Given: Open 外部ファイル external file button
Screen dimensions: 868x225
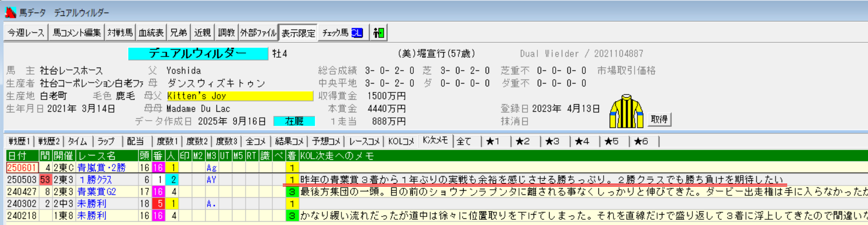Looking at the screenshot, I should point(258,33).
